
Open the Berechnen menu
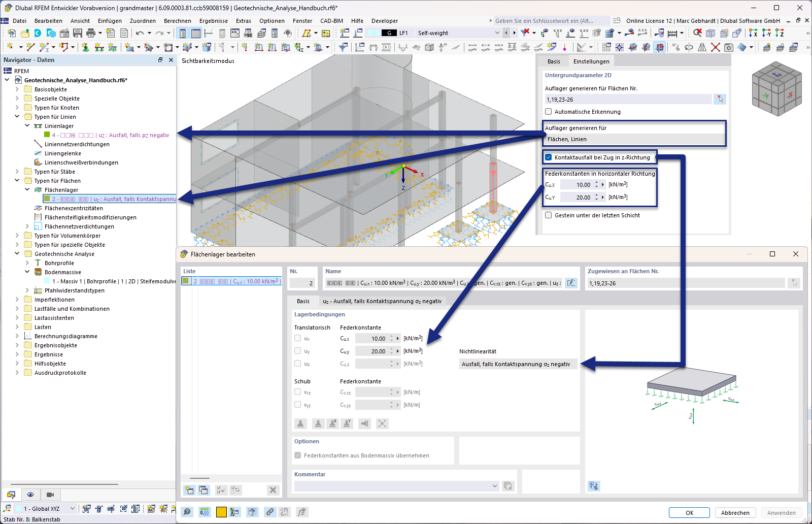[x=178, y=21]
